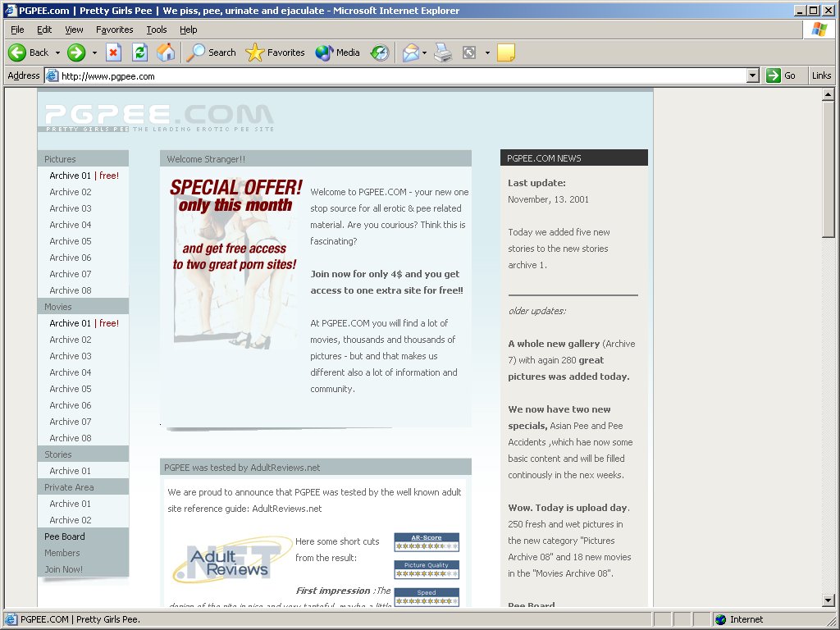The image size is (840, 630).
Task: Go to the Home page icon
Action: 166,52
